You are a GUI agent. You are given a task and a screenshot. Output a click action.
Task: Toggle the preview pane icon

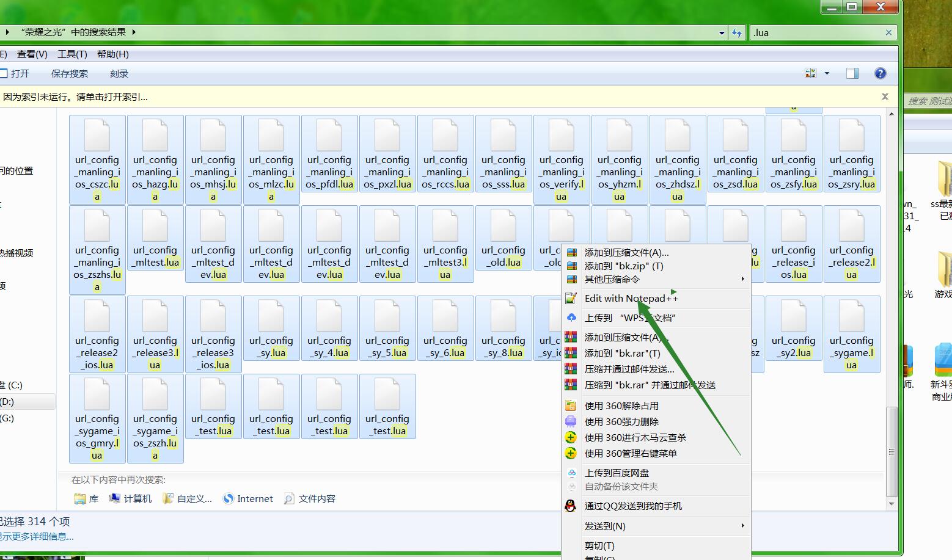(852, 73)
